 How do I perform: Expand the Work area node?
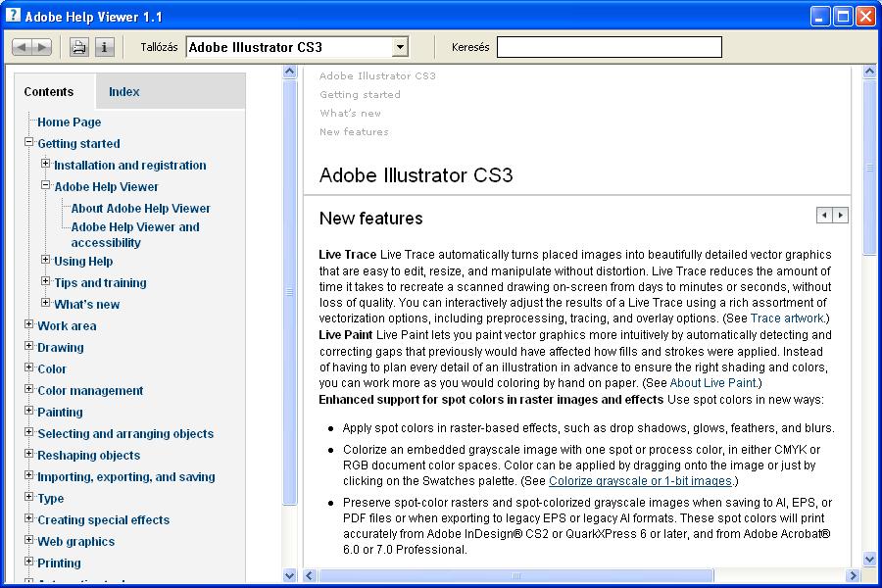click(29, 324)
